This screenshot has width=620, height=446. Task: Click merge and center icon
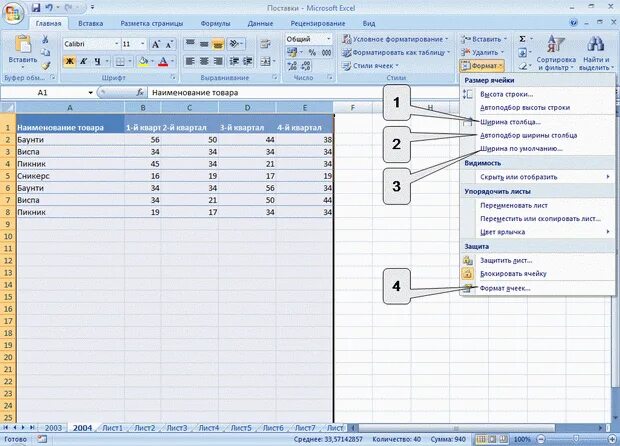coord(265,61)
